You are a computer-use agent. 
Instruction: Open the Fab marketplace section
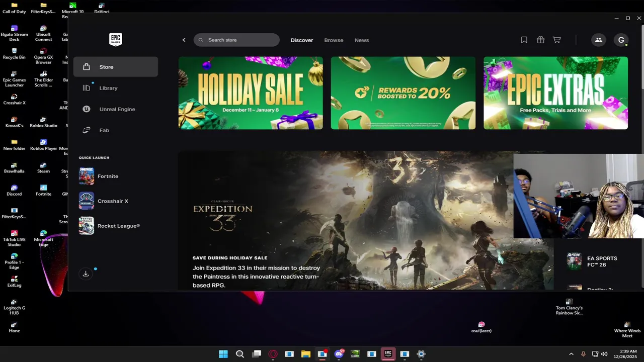pyautogui.click(x=116, y=130)
